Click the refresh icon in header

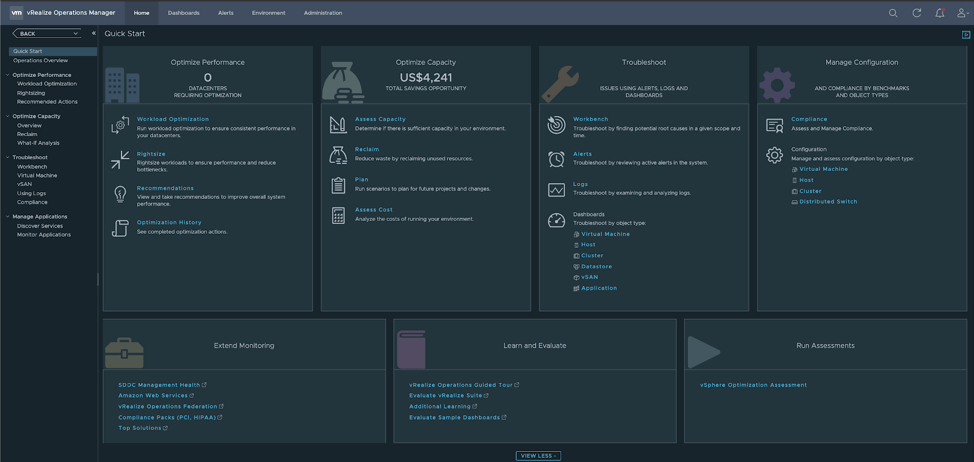[916, 13]
